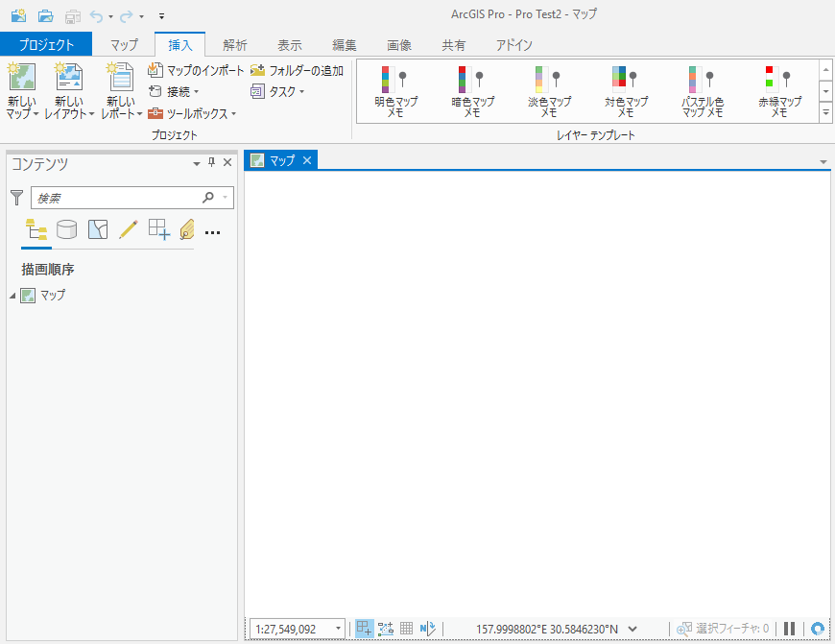Close the コンテンツ pane

(227, 162)
